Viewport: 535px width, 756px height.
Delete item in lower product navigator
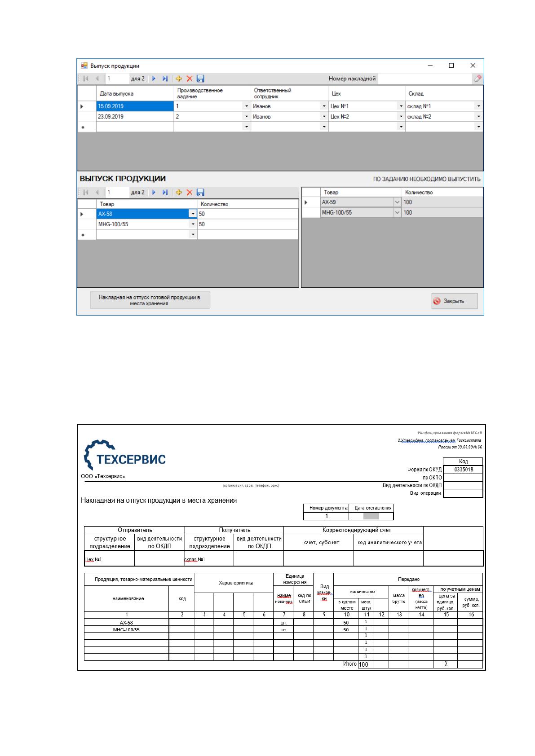[x=190, y=192]
